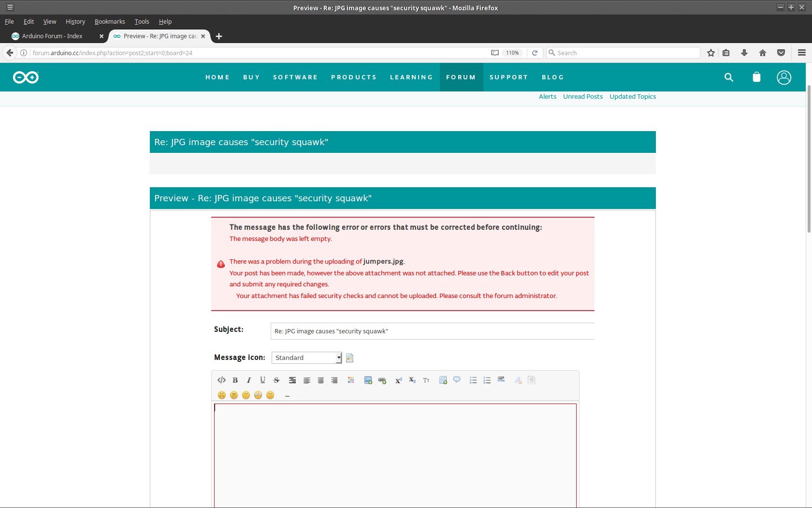Click in the Subject input field

click(433, 331)
